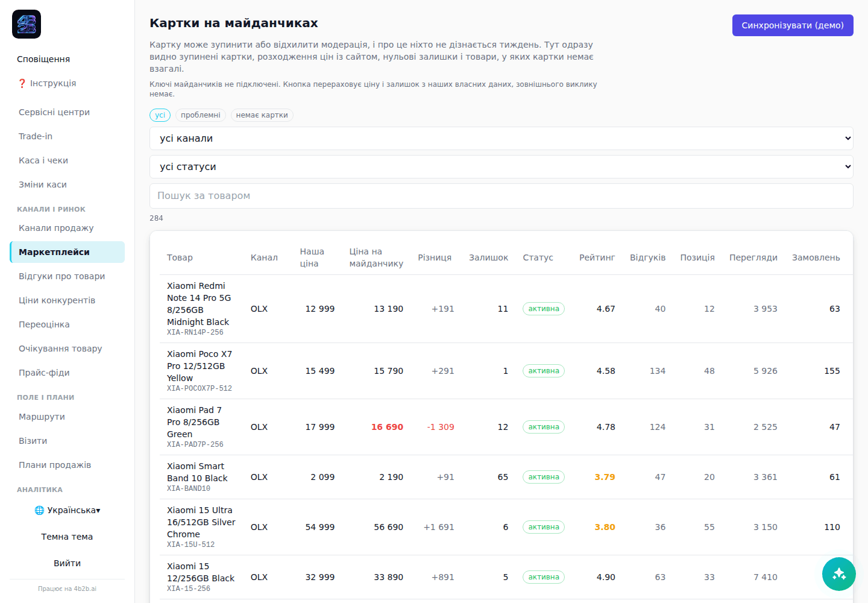Click the 'Наша ціна' column header
Image resolution: width=868 pixels, height=603 pixels.
(x=312, y=257)
